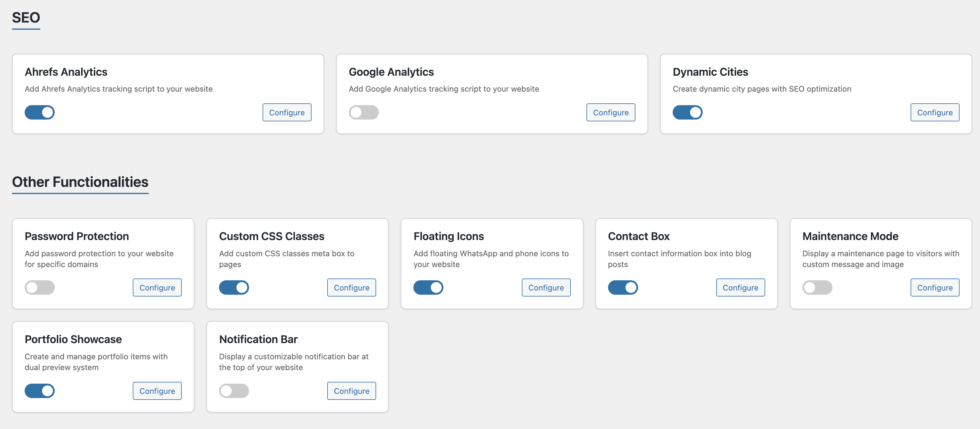Turn off the Contact Box toggle
Image resolution: width=980 pixels, height=429 pixels.
coord(622,288)
